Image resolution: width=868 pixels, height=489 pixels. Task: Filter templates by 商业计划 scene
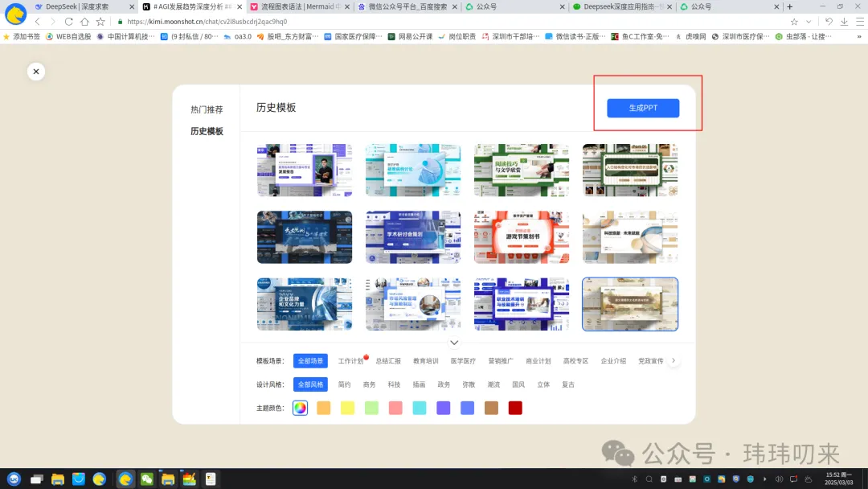pyautogui.click(x=538, y=361)
